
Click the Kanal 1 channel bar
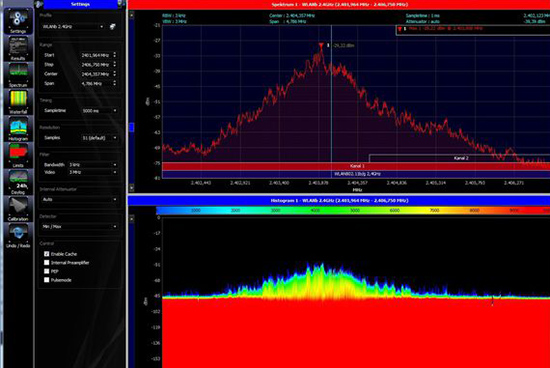(356, 166)
